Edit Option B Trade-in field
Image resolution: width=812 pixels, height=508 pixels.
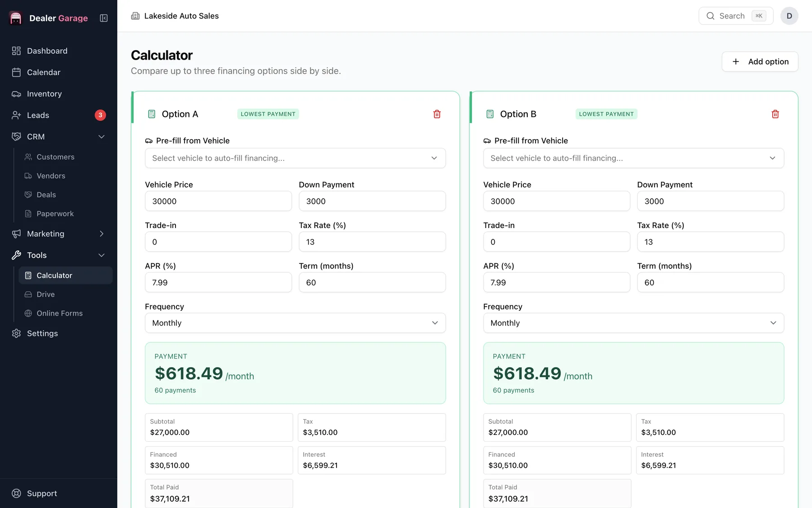557,242
